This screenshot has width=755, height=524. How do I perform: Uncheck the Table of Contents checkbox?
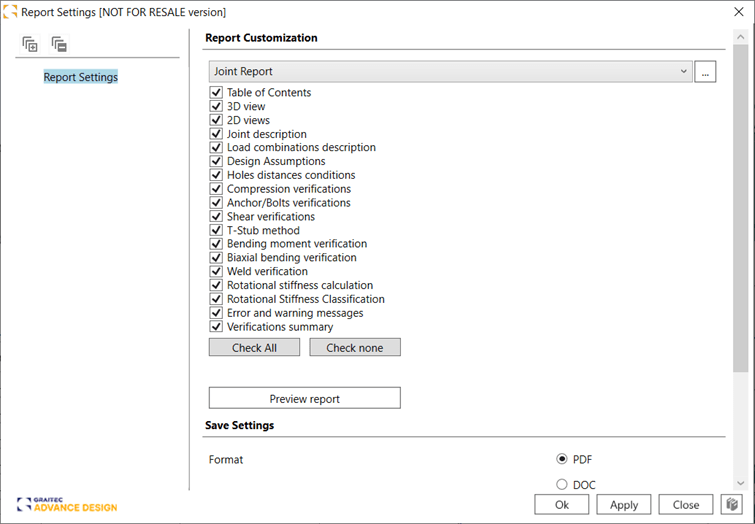[216, 93]
